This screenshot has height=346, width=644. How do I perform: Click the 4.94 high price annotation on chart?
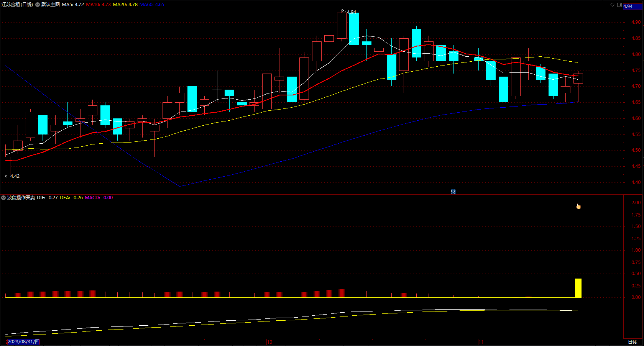(352, 12)
